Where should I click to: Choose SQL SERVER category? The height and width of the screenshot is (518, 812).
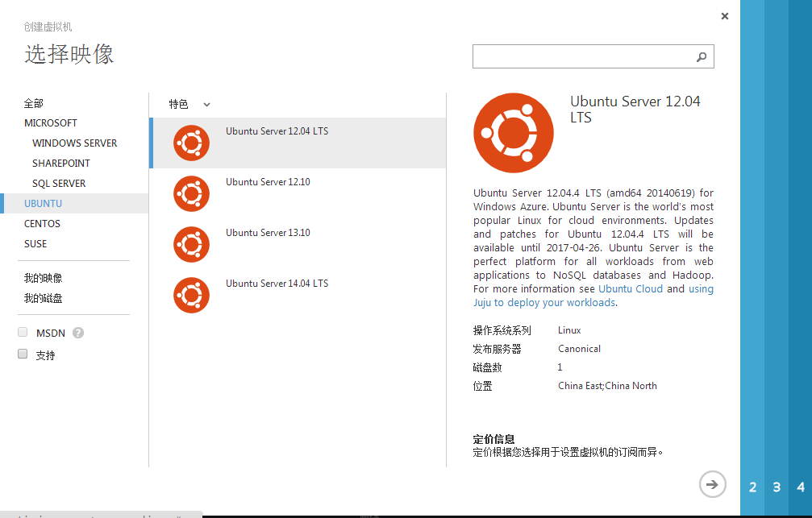(59, 184)
